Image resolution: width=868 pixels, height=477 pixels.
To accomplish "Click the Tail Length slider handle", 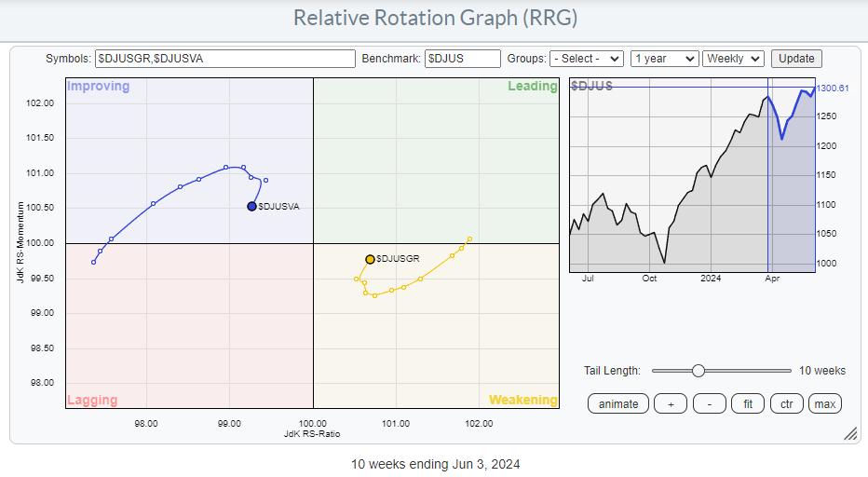I will click(x=698, y=371).
